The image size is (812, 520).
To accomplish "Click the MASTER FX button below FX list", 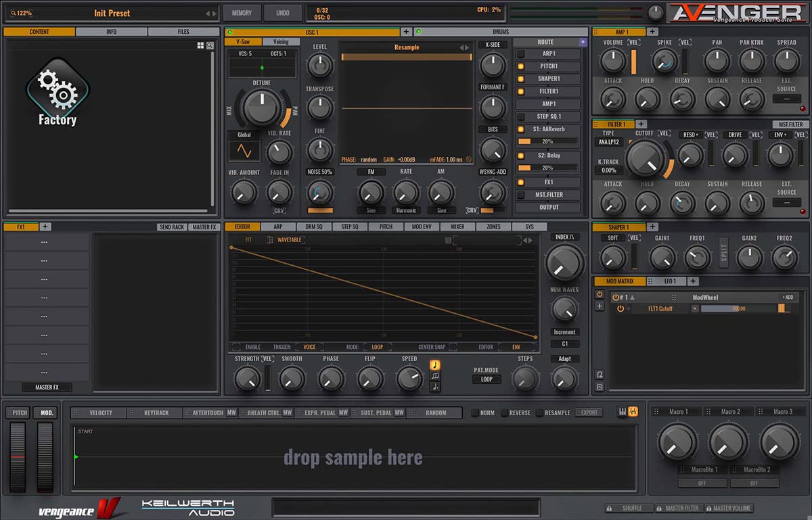I will coord(47,387).
